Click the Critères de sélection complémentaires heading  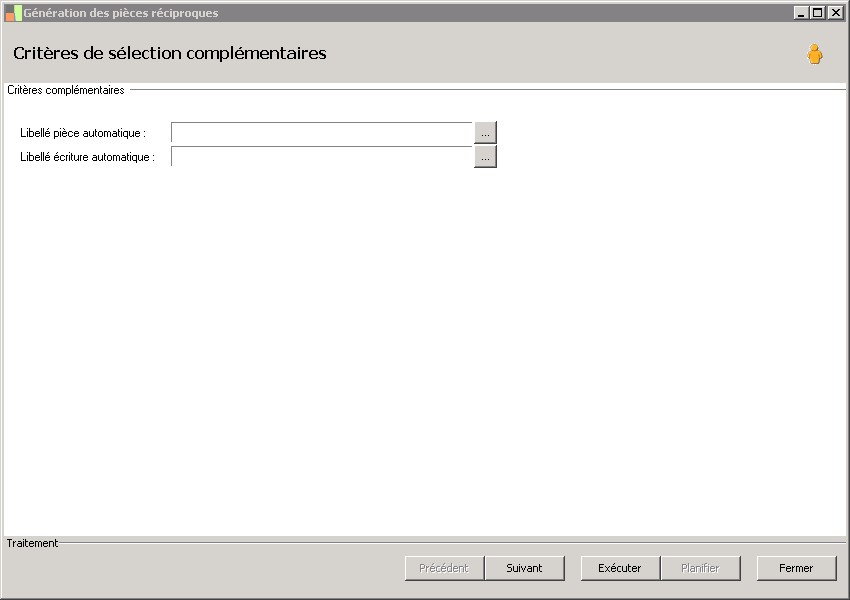(x=170, y=53)
